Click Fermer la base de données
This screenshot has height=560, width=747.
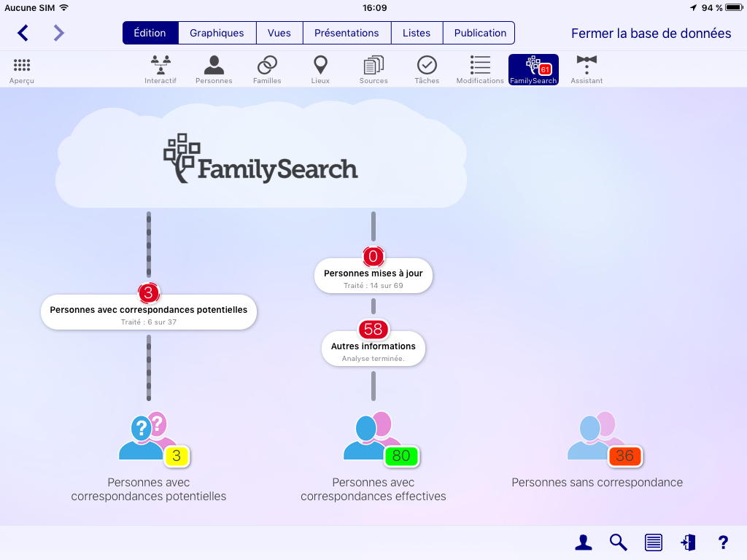[651, 34]
